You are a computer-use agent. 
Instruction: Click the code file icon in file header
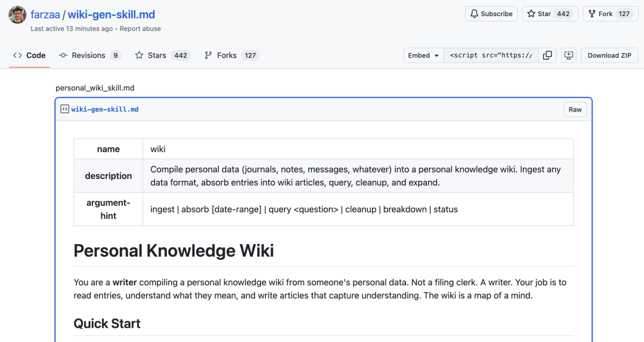[x=65, y=109]
